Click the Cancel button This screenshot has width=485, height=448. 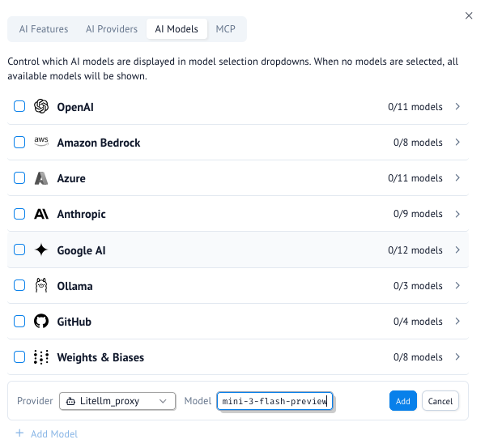tap(440, 401)
